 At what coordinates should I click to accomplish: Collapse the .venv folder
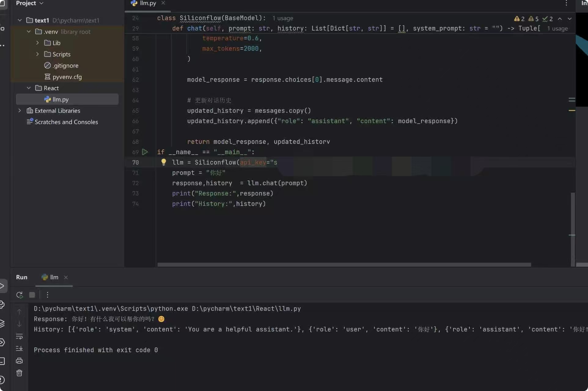click(29, 31)
